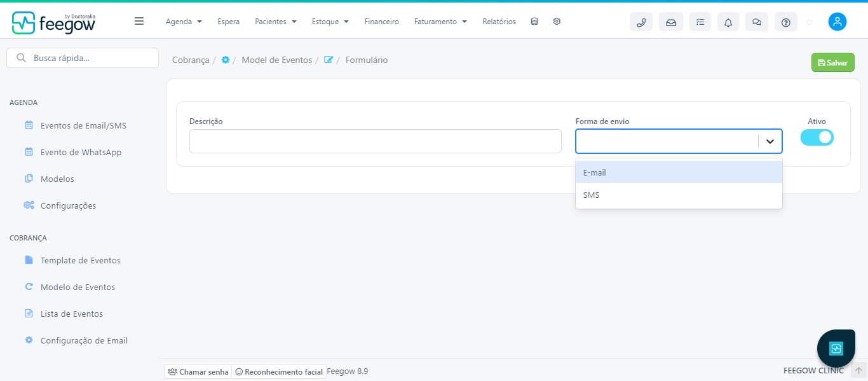Click the Formulário breadcrumb text
The image size is (868, 381).
click(x=367, y=60)
